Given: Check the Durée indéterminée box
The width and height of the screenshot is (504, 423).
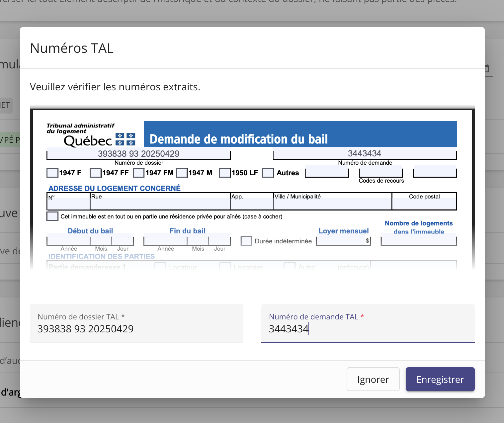Looking at the screenshot, I should click(246, 241).
